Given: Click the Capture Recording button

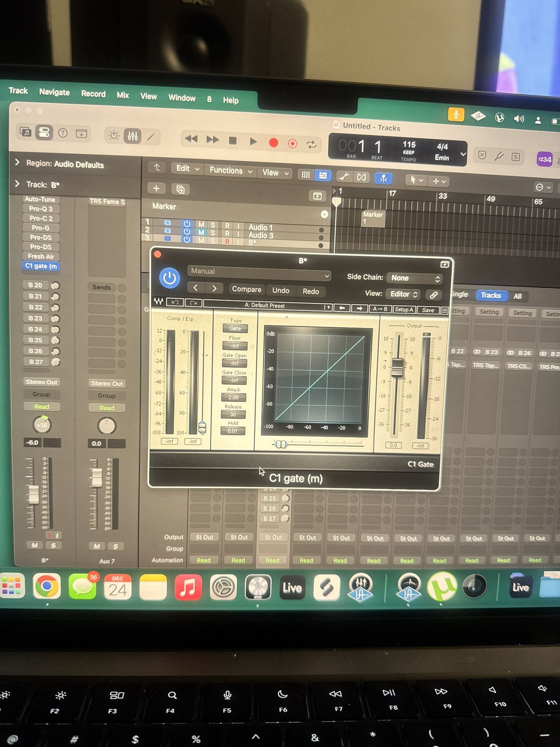Looking at the screenshot, I should pos(292,144).
